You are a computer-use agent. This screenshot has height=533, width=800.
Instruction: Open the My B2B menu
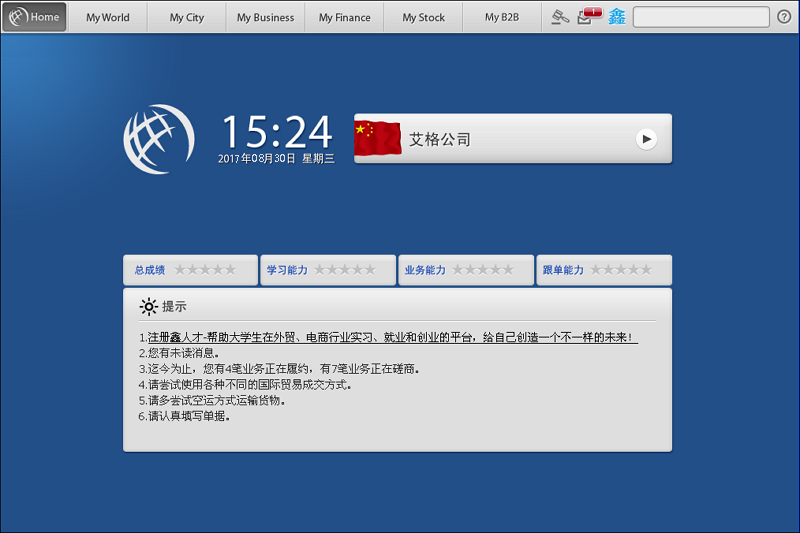coord(502,17)
